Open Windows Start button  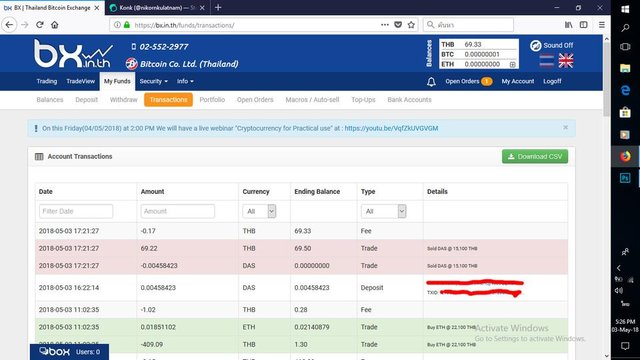(x=625, y=9)
